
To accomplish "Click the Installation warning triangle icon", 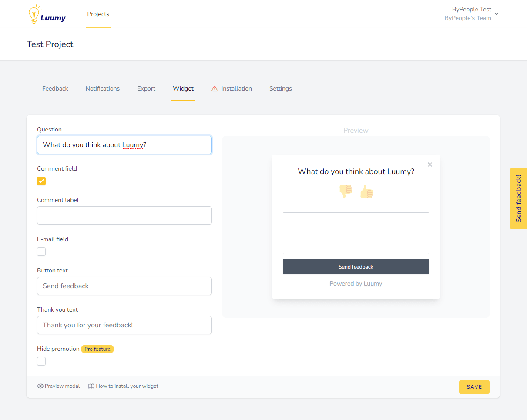I will (x=215, y=89).
